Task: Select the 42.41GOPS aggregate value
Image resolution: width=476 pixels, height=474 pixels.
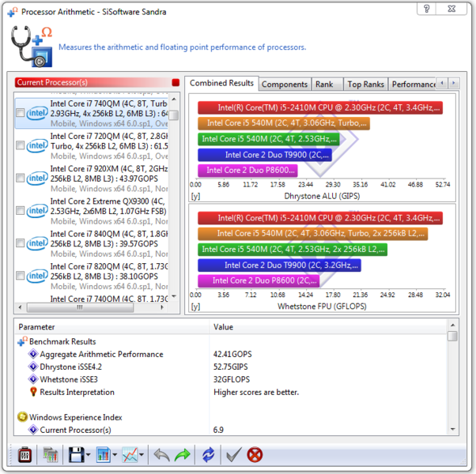Action: (x=232, y=354)
